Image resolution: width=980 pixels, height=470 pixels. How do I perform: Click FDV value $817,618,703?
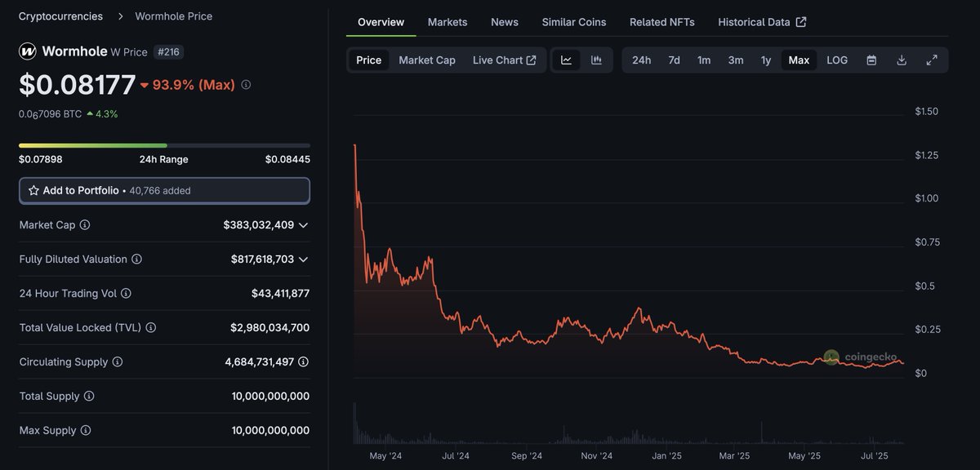262,259
